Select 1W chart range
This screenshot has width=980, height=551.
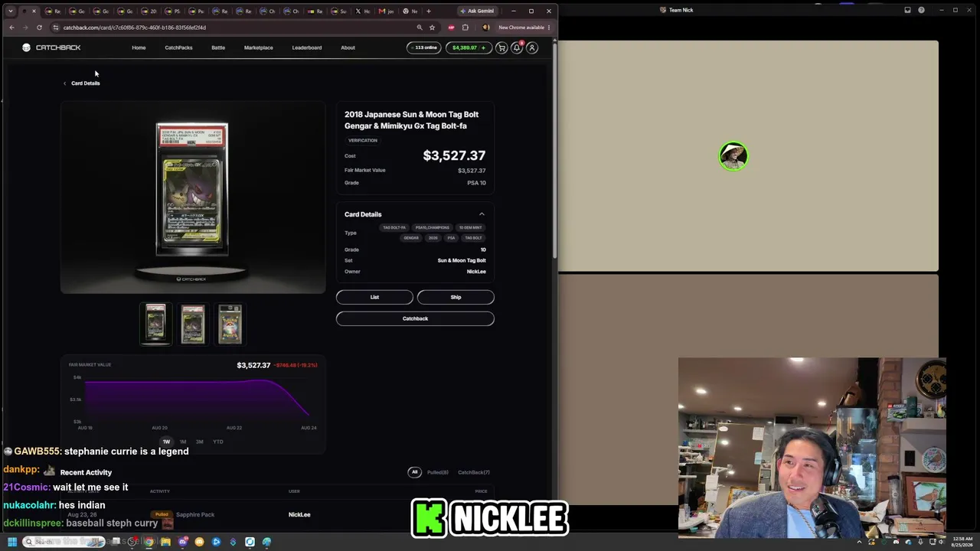coord(166,442)
